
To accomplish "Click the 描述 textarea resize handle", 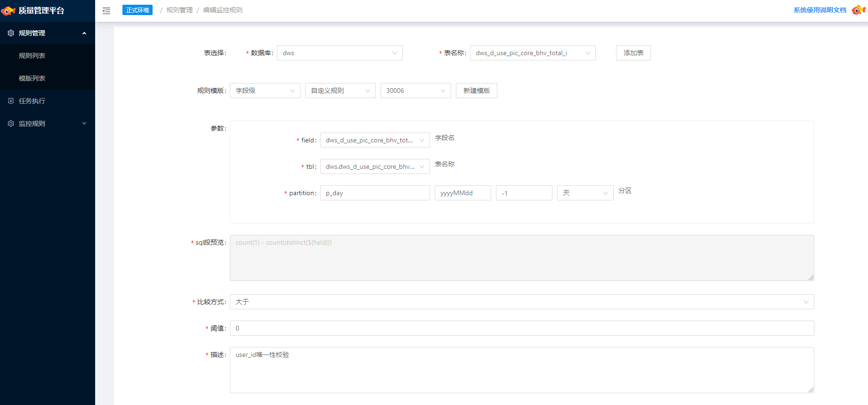I will (x=811, y=390).
